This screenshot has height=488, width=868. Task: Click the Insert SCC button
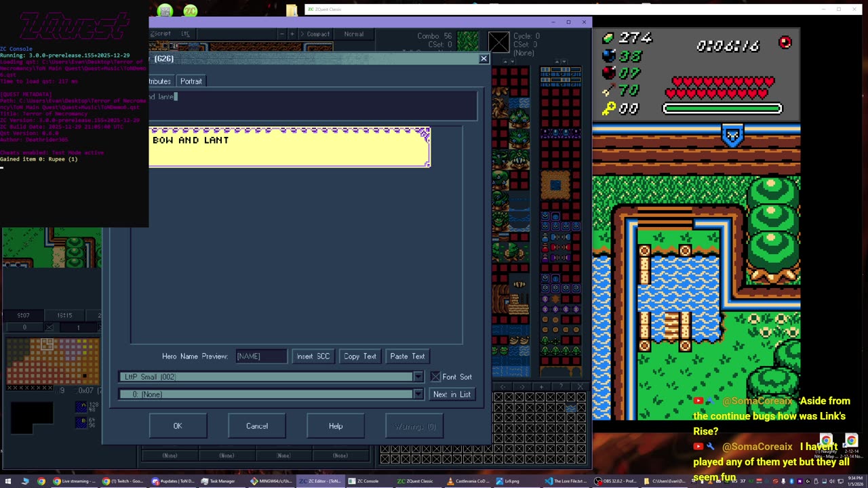[313, 357]
